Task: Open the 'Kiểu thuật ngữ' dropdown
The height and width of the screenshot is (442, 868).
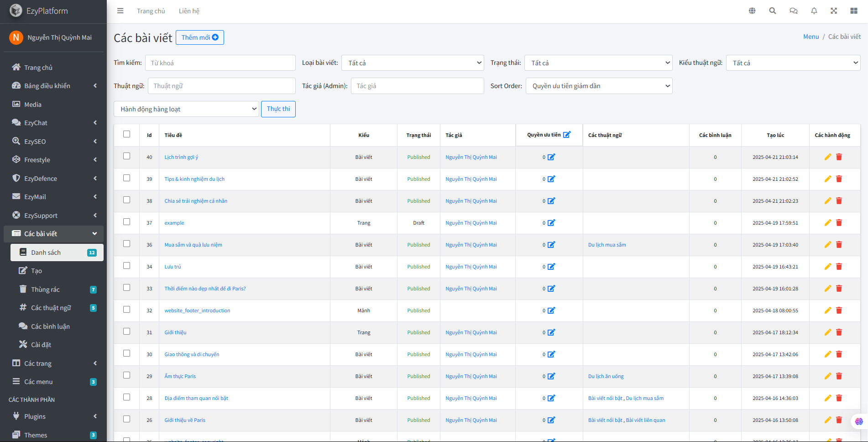Action: 793,63
